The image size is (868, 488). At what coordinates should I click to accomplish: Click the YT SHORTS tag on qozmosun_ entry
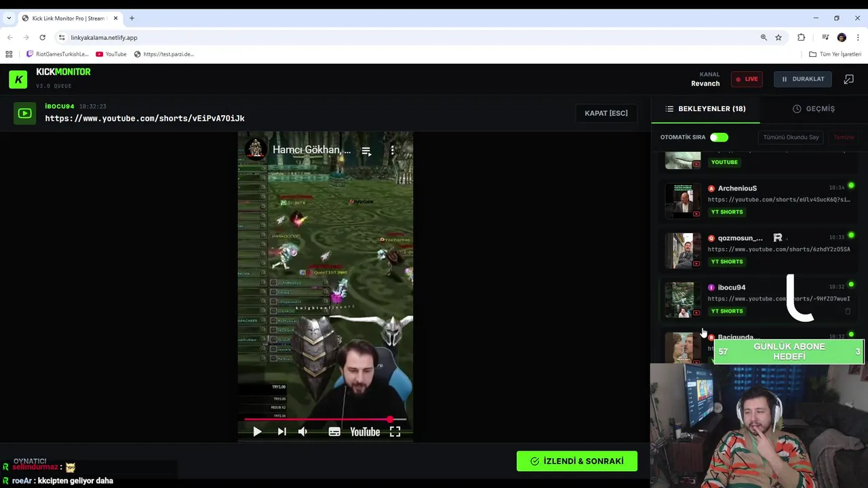coord(727,262)
